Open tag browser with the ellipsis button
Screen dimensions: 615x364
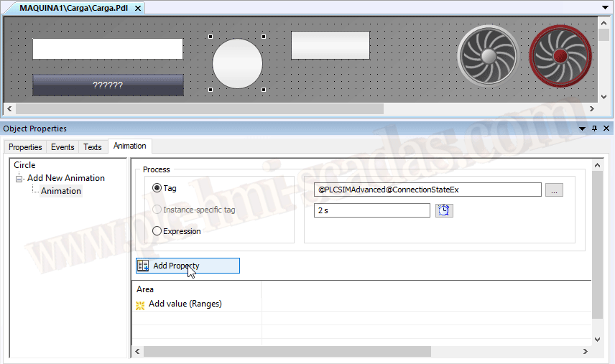click(x=554, y=190)
